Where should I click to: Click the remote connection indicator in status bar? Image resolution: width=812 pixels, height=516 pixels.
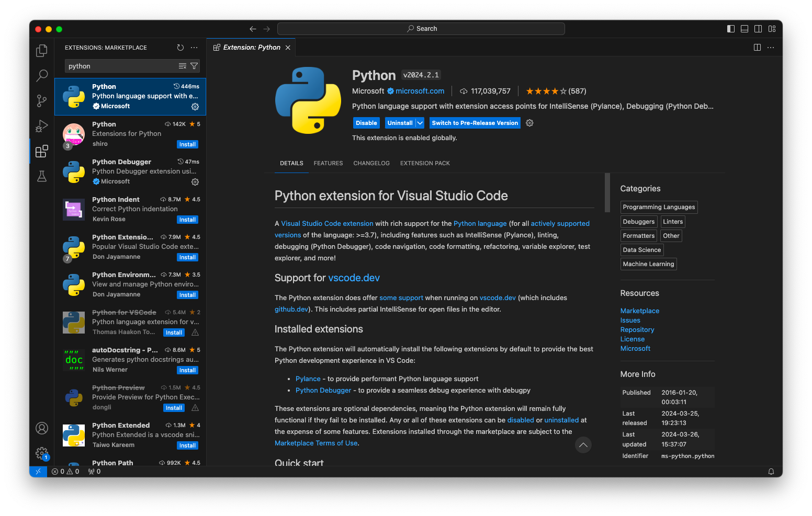click(38, 471)
